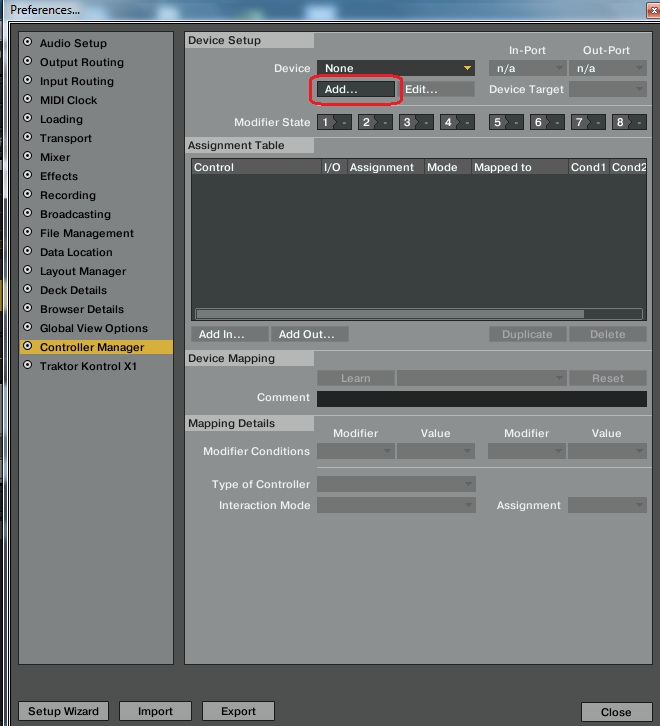This screenshot has height=726, width=660.
Task: Click the bullet icon beside Traktor Kontrol X1
Action: [28, 365]
